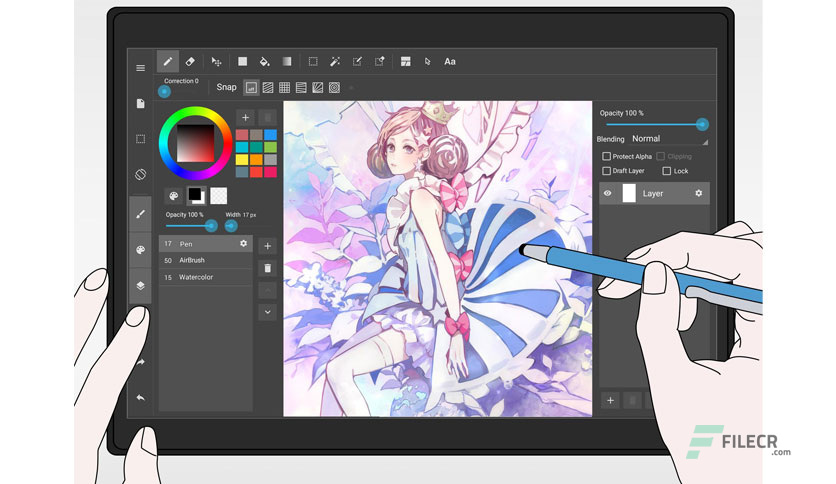This screenshot has width=836, height=484.
Task: Pick the Panel divide tool
Action: click(x=406, y=62)
